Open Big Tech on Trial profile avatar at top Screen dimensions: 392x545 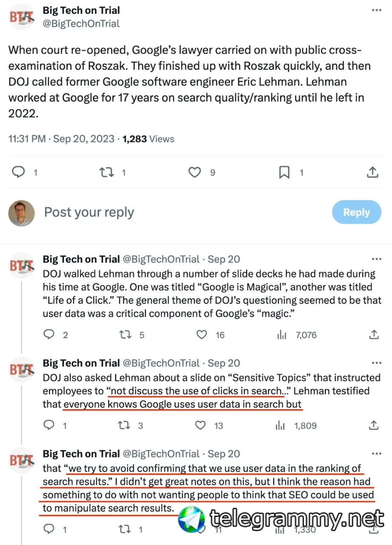pos(21,17)
